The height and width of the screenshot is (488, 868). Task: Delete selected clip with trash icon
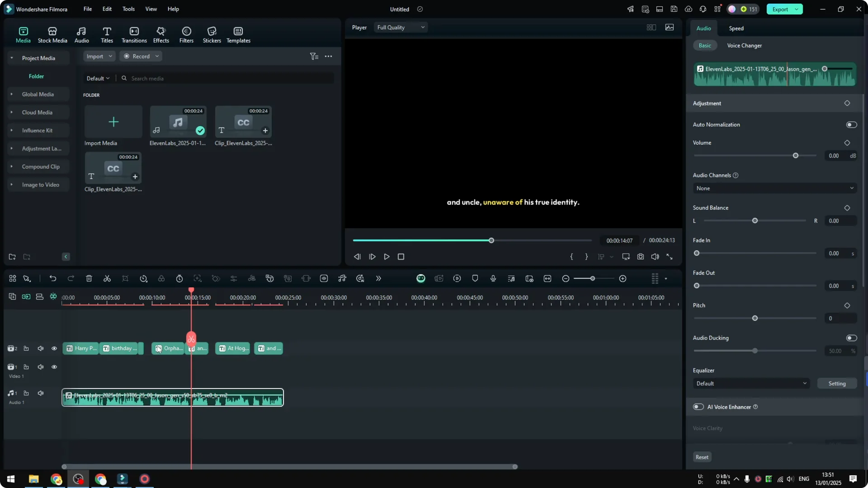[89, 278]
